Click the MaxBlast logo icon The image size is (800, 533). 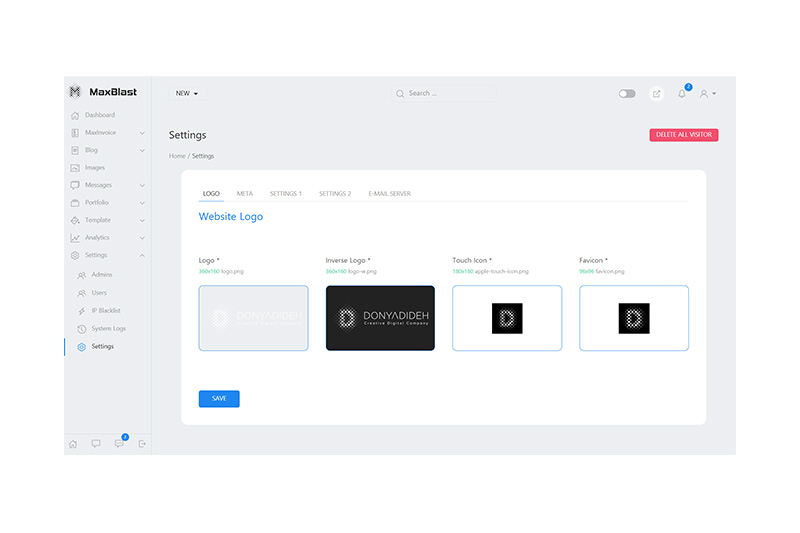tap(75, 92)
